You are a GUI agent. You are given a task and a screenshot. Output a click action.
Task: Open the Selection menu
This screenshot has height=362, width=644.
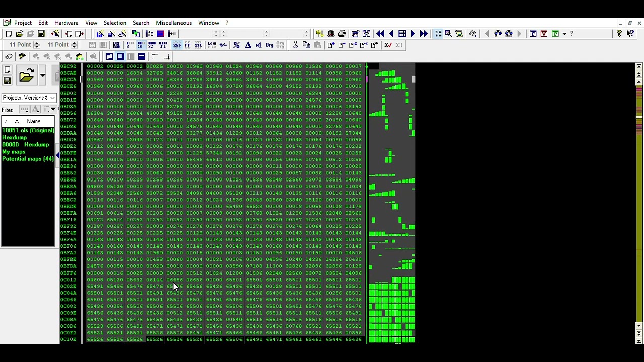pyautogui.click(x=115, y=23)
